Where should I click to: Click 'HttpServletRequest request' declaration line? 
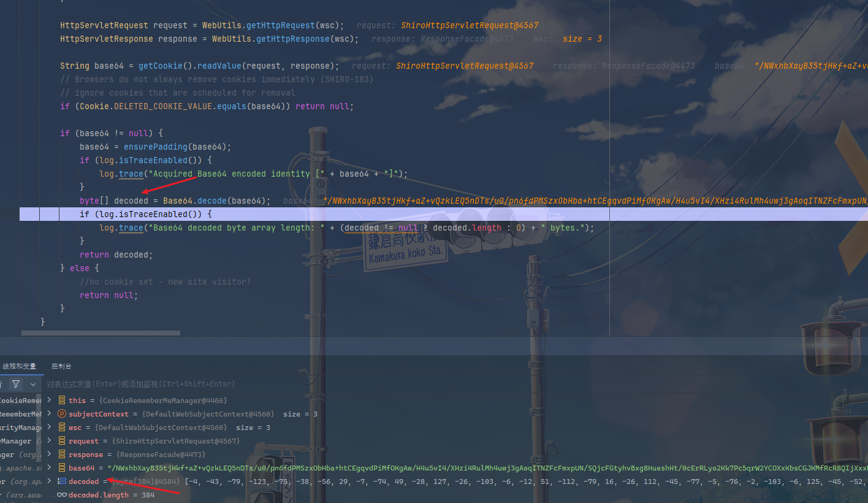tap(202, 25)
